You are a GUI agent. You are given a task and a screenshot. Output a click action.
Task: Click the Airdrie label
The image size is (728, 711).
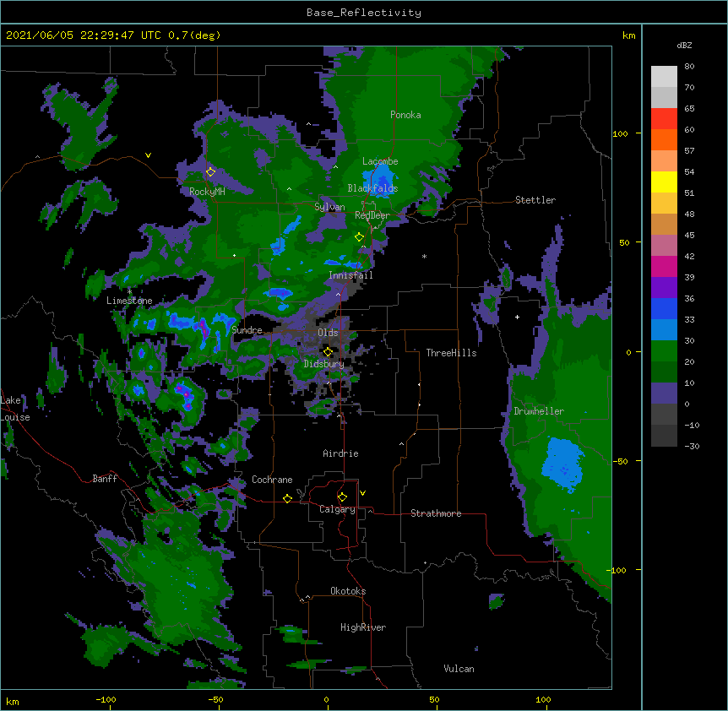(x=340, y=453)
